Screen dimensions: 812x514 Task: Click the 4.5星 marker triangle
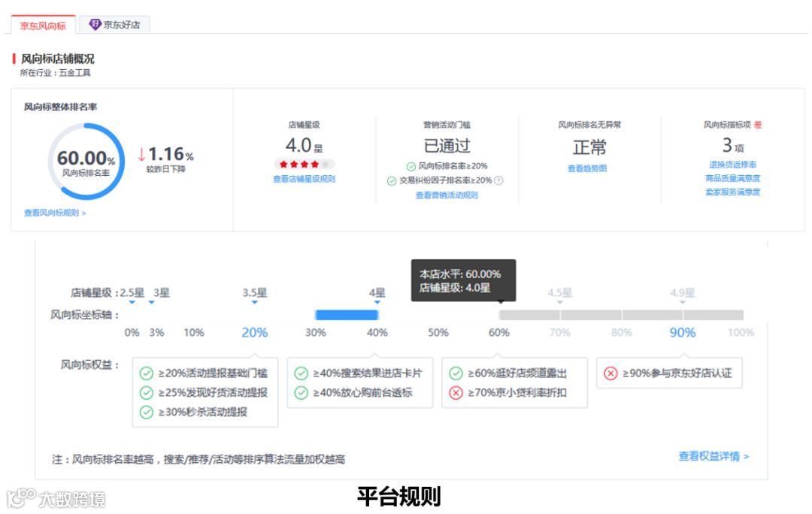pyautogui.click(x=560, y=302)
